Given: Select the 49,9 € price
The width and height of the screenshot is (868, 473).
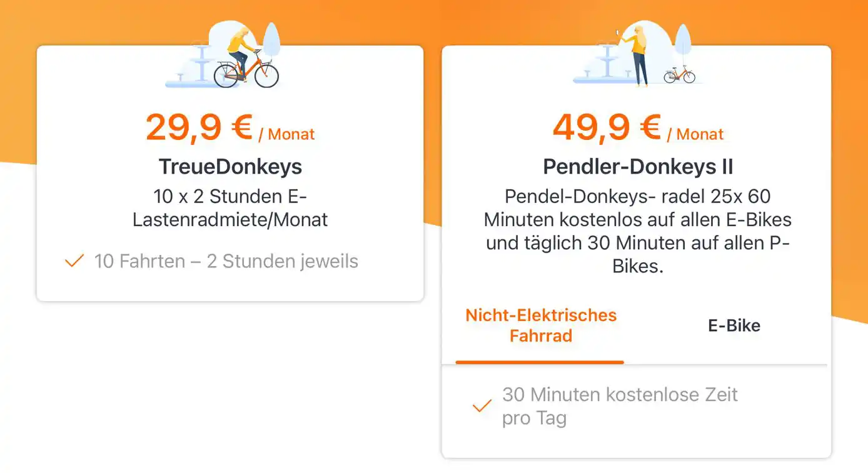Looking at the screenshot, I should click(x=606, y=127).
